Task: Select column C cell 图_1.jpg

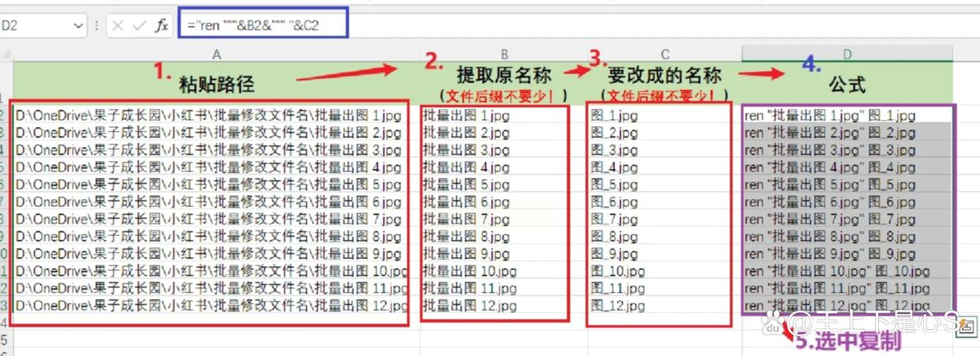Action: [664, 115]
